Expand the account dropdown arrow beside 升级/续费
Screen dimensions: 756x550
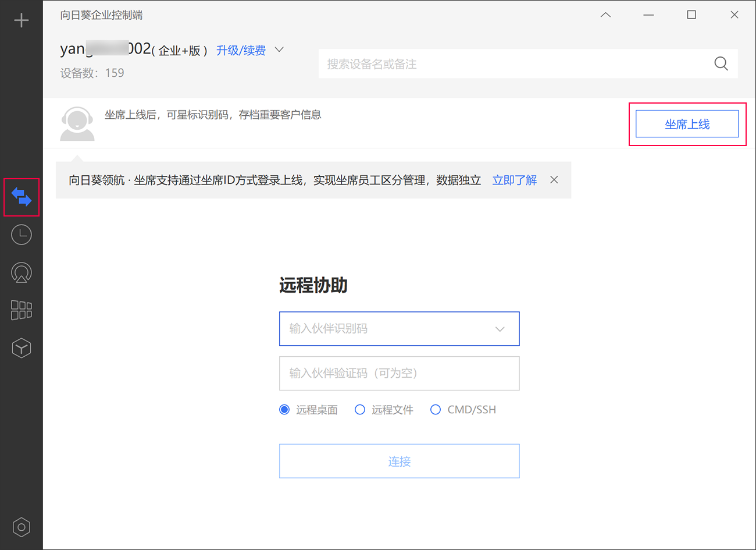[279, 49]
